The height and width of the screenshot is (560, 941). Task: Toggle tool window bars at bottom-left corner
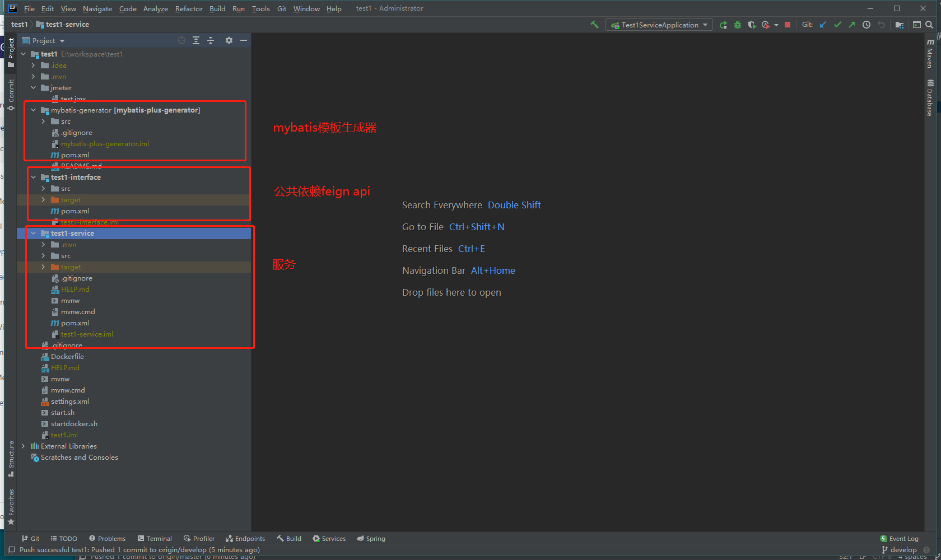click(x=11, y=550)
